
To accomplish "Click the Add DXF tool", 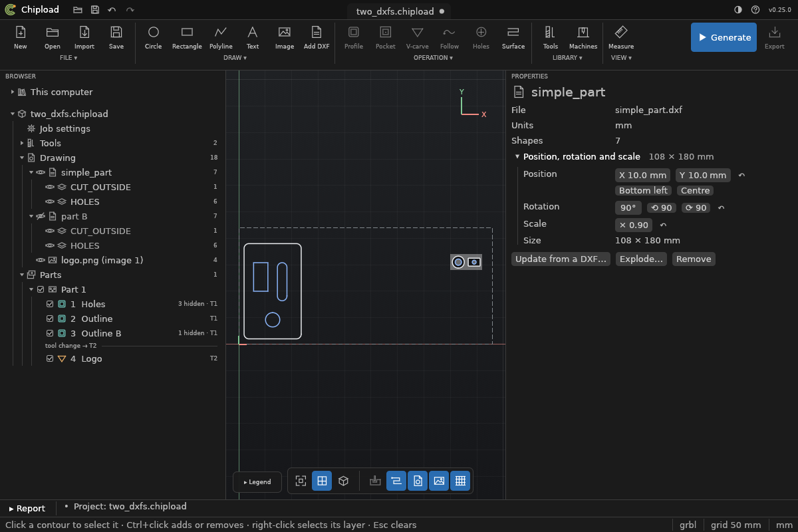I will (317, 37).
